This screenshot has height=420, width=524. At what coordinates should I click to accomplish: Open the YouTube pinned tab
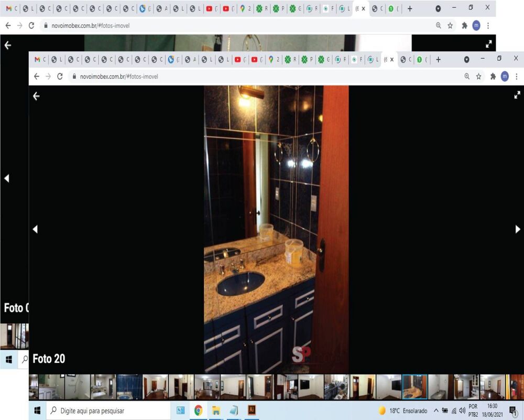pyautogui.click(x=239, y=59)
